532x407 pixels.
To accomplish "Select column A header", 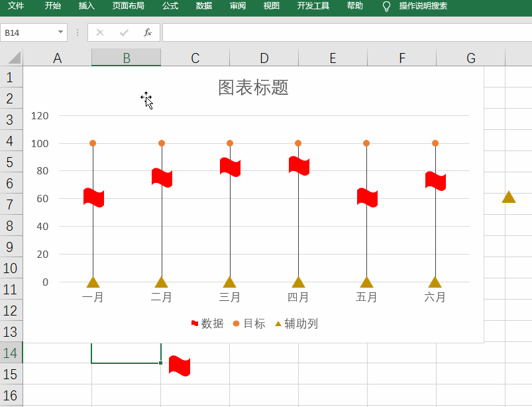I will pyautogui.click(x=58, y=58).
